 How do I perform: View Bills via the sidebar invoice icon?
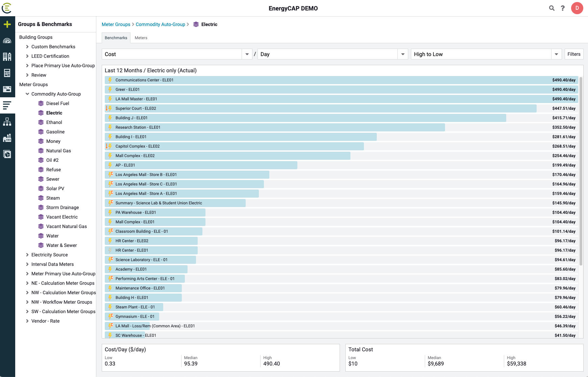click(x=7, y=89)
